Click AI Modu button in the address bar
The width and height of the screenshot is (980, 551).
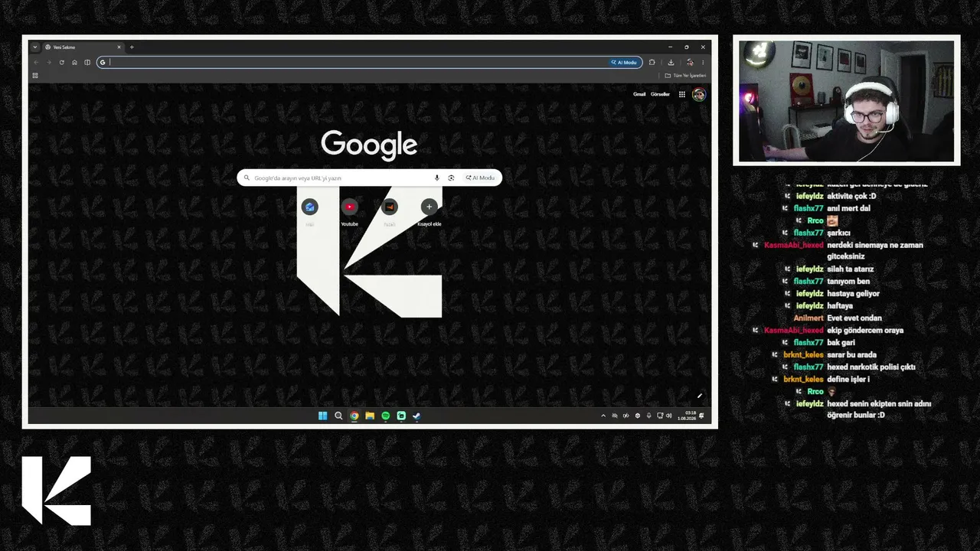point(624,62)
